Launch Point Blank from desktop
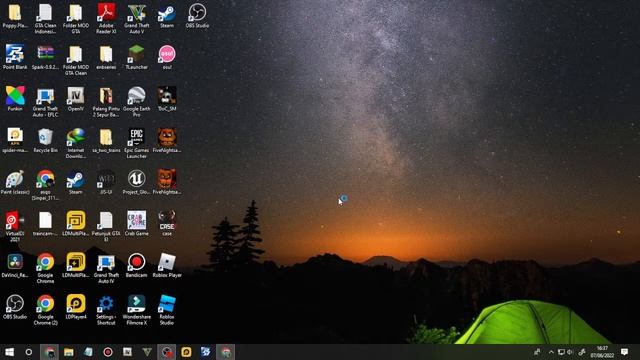Image resolution: width=640 pixels, height=360 pixels. pos(15,57)
